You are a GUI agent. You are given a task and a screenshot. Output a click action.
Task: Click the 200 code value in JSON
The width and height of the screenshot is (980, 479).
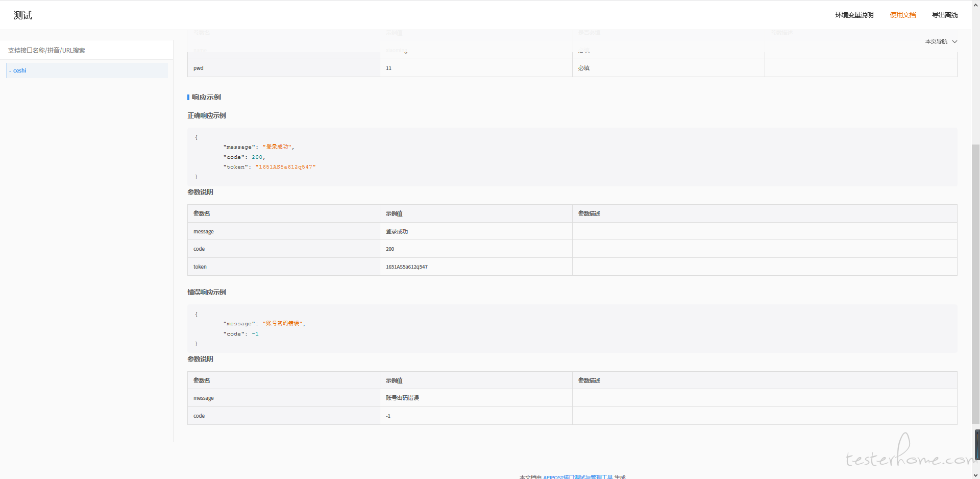(257, 157)
